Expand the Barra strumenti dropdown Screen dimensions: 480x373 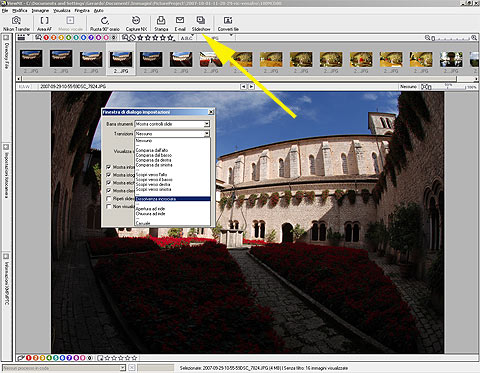[x=207, y=124]
